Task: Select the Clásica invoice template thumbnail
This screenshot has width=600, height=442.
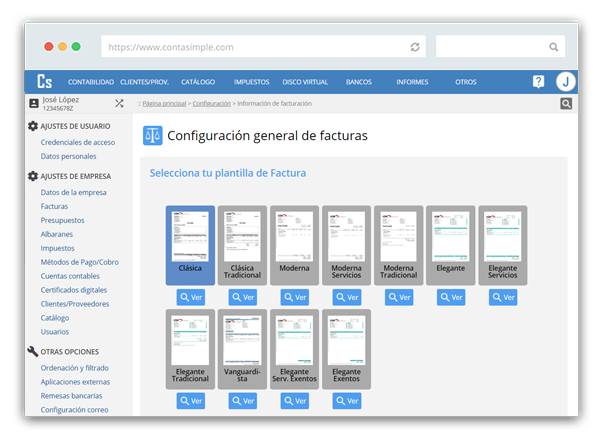Action: click(x=190, y=238)
